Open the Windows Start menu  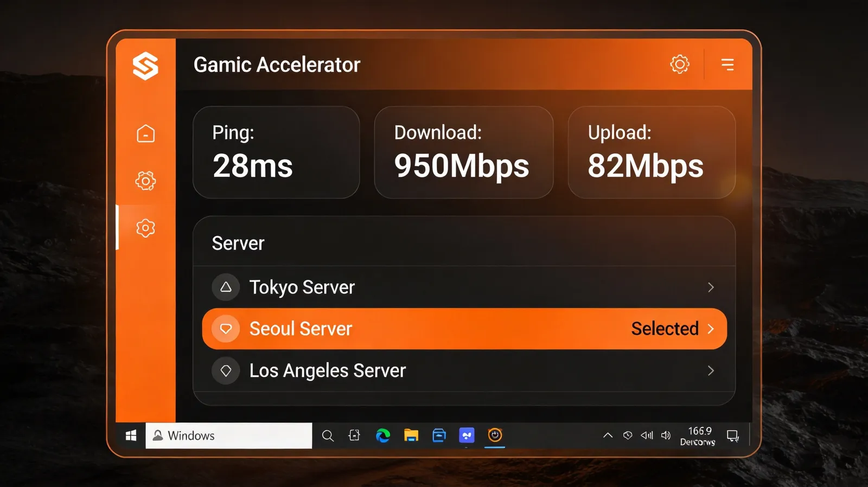pyautogui.click(x=131, y=435)
